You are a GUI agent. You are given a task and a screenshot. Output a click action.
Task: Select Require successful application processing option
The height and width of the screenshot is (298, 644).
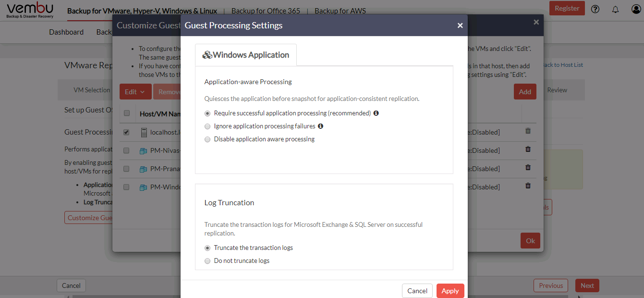tap(207, 113)
